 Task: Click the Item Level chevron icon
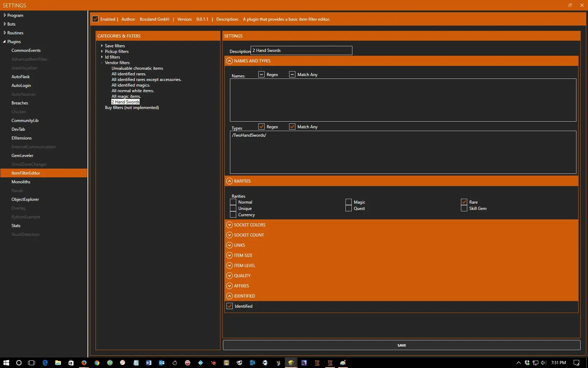(229, 266)
